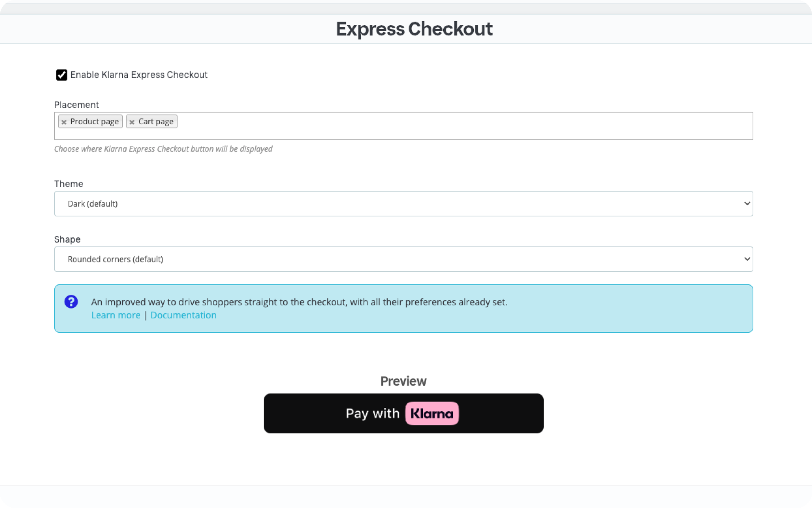
Task: Click the Express Checkout page title
Action: coord(414,28)
